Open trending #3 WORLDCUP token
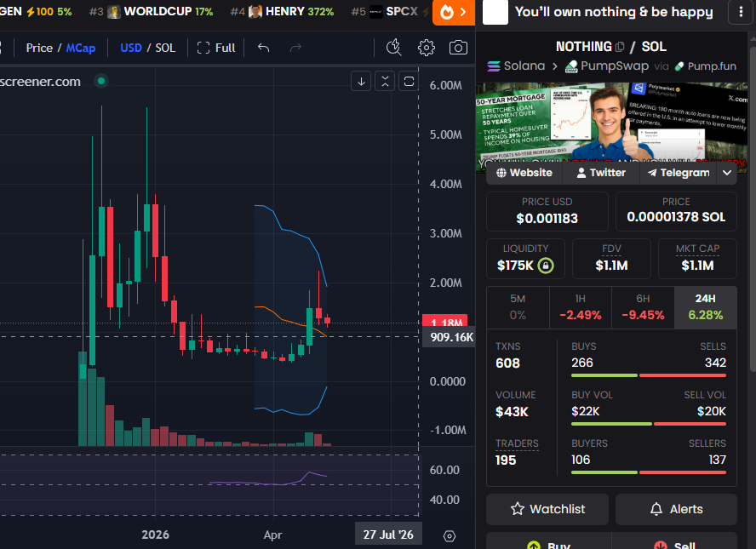The image size is (756, 549). [151, 12]
